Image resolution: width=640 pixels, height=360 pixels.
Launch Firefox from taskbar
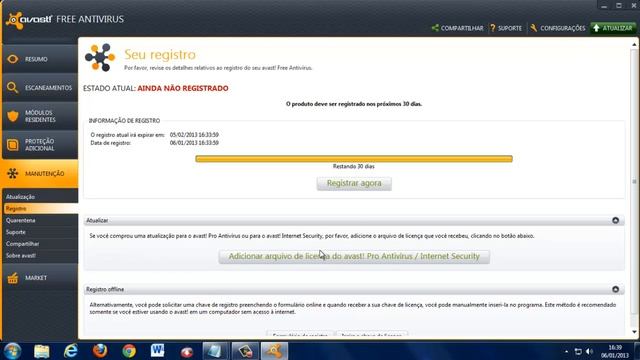(x=100, y=351)
